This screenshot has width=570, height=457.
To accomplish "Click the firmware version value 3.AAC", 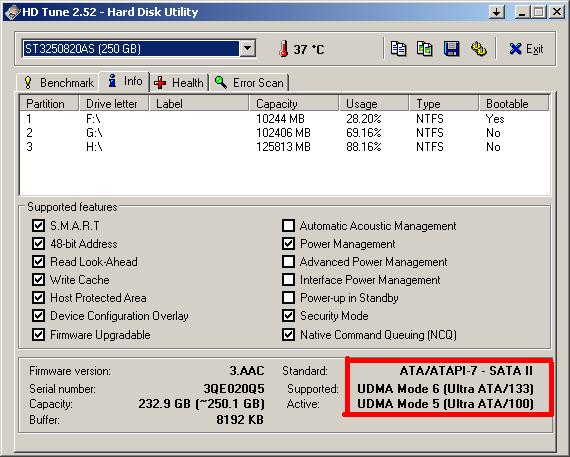I will click(x=246, y=370).
